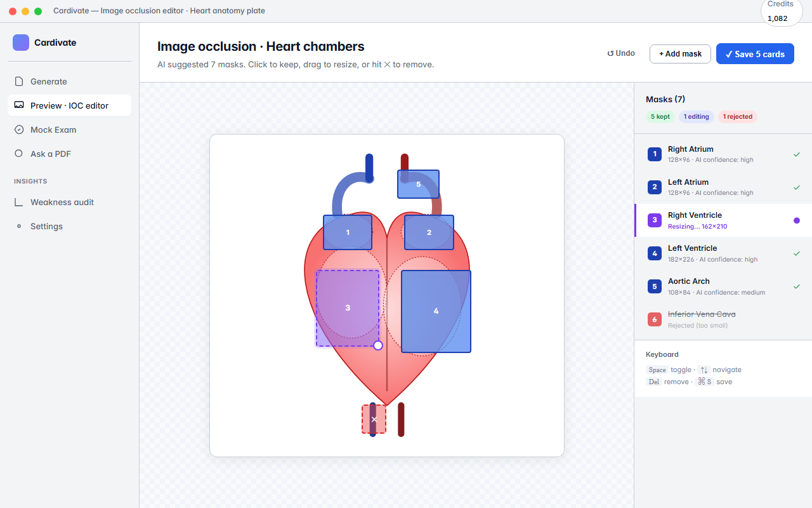
Task: Select the Right Ventricle mask row
Action: coord(723,220)
